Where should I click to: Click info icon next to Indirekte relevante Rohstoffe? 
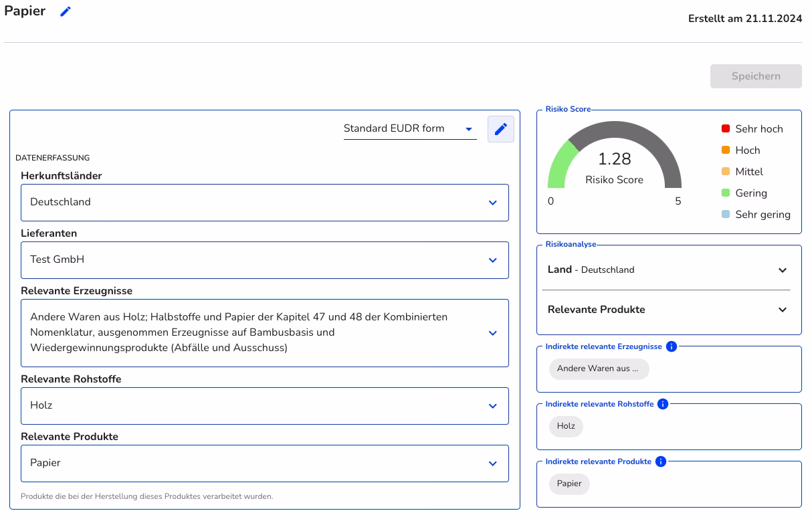click(x=662, y=404)
